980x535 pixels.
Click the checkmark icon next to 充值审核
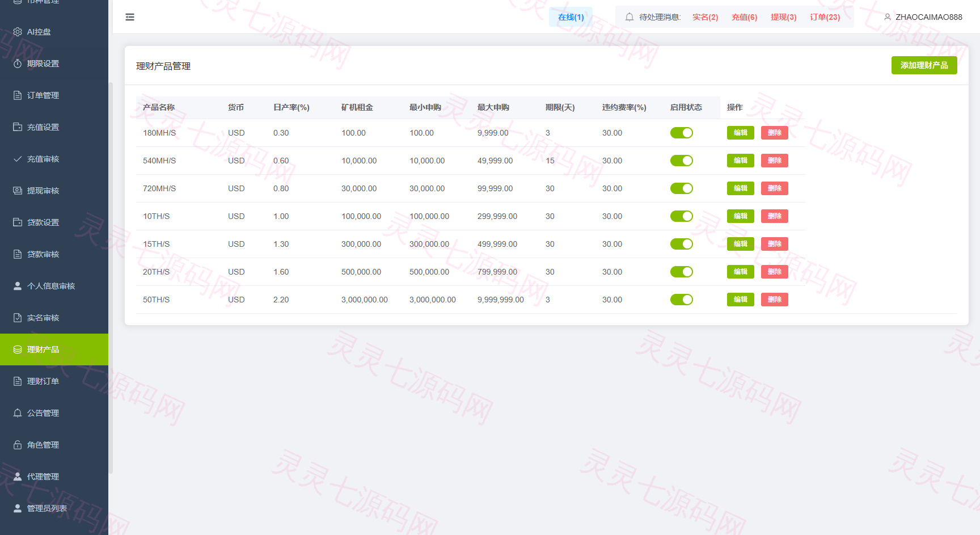[18, 159]
